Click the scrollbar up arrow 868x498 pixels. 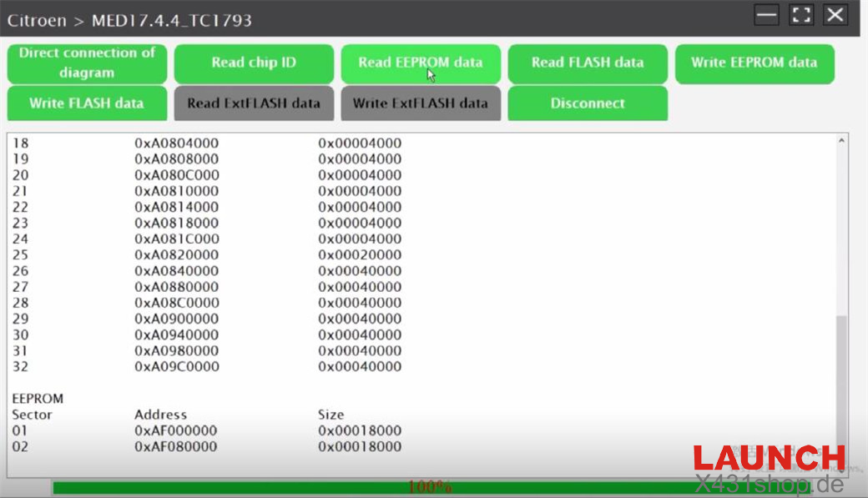click(x=840, y=142)
